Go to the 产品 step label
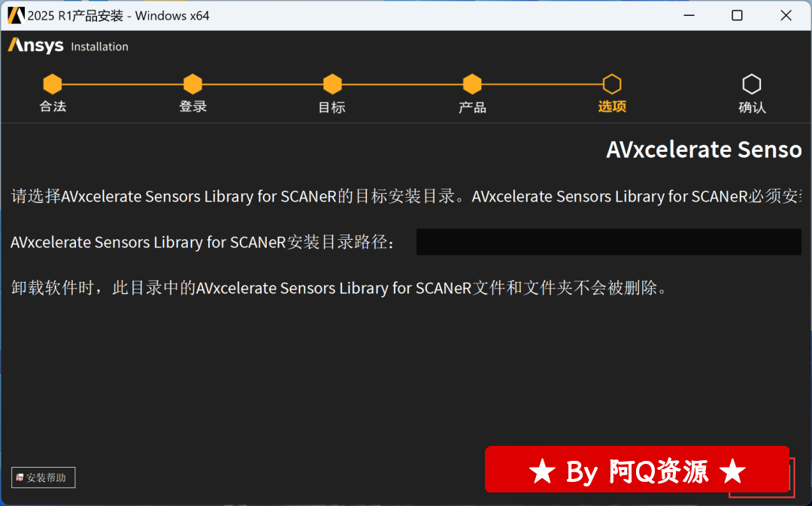The height and width of the screenshot is (506, 812). click(472, 108)
